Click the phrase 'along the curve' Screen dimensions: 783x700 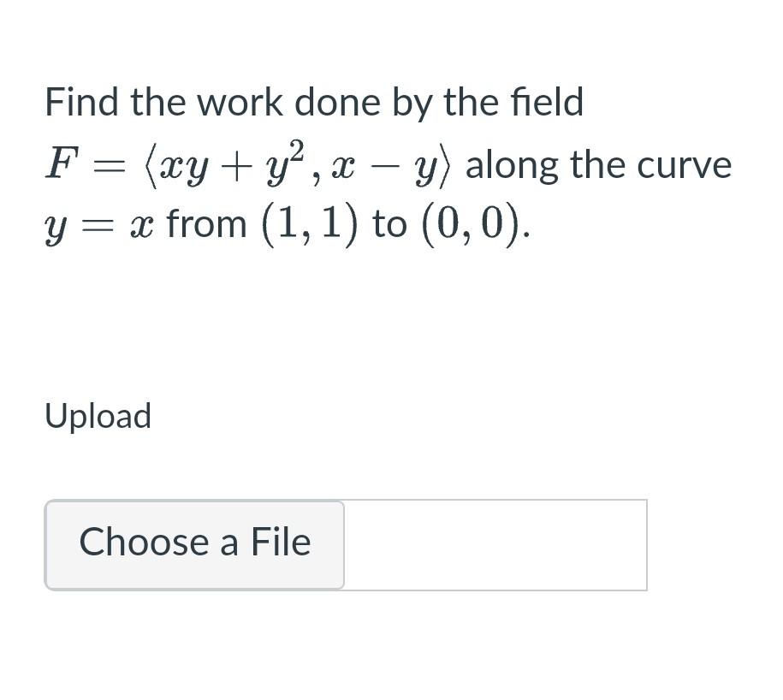pos(599,164)
